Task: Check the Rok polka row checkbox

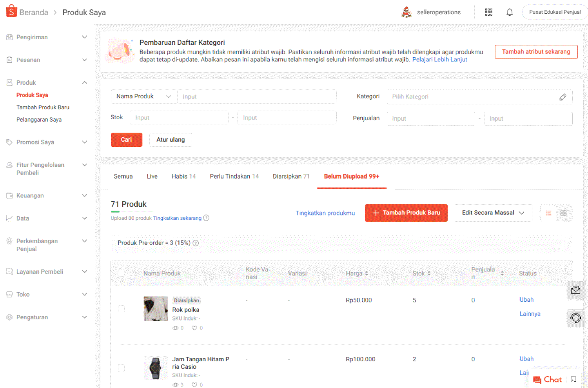Action: tap(121, 309)
